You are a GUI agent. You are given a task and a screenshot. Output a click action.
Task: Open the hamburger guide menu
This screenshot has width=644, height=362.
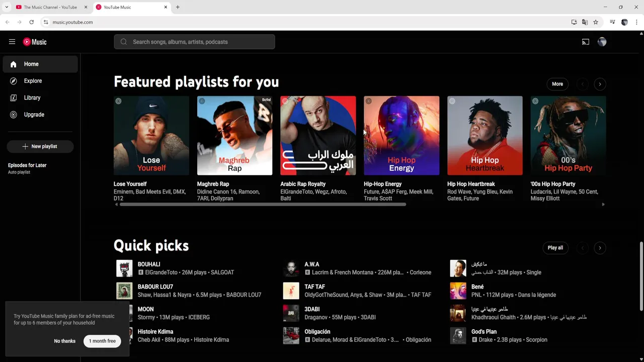pyautogui.click(x=12, y=42)
